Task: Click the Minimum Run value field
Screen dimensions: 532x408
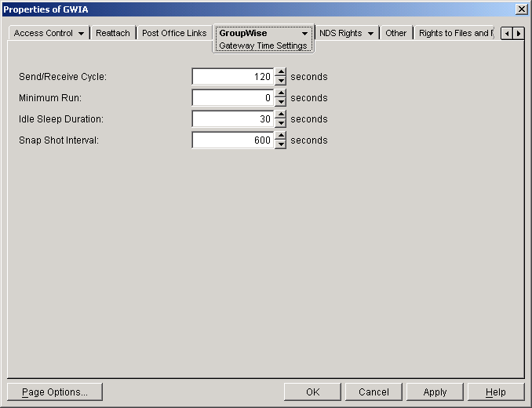Action: [233, 97]
